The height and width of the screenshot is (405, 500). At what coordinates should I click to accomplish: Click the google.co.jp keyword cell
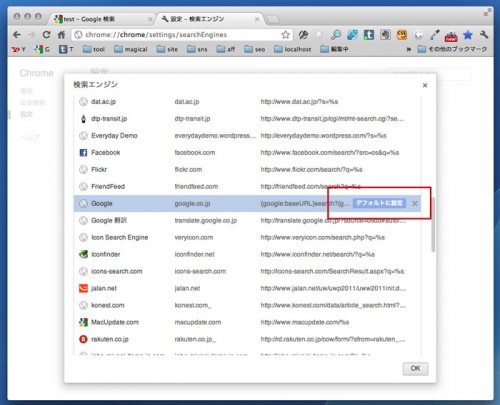click(x=192, y=203)
